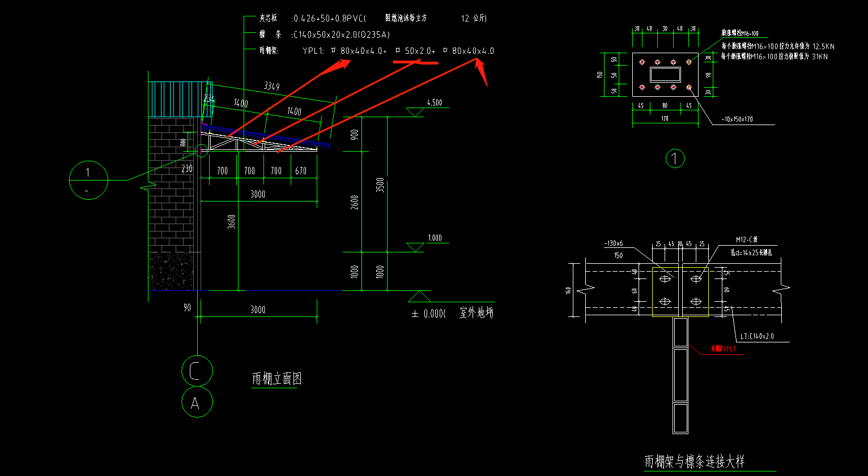Click the 90 dimension below the wall
Screen dimensions: 868x476
click(187, 307)
